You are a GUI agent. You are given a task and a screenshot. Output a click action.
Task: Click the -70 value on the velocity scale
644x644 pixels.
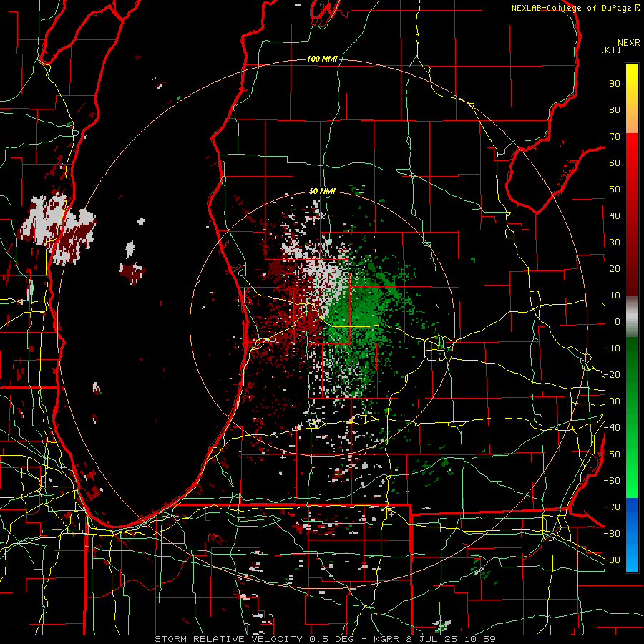coord(612,507)
